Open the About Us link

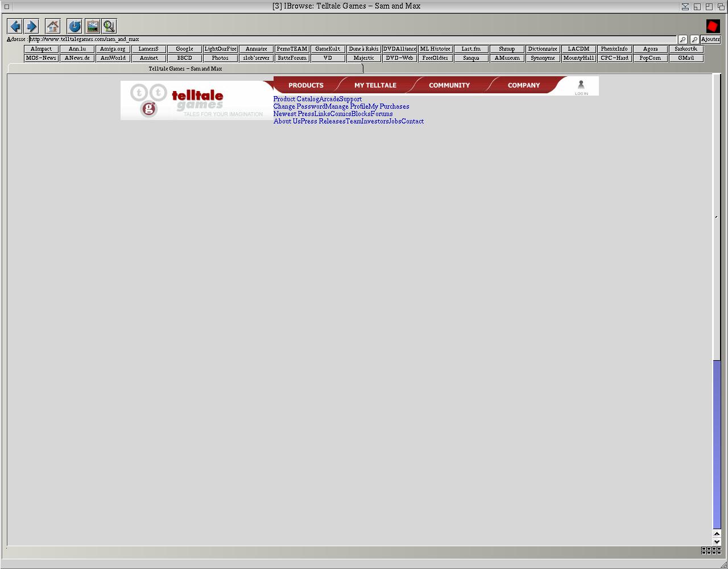tap(287, 121)
